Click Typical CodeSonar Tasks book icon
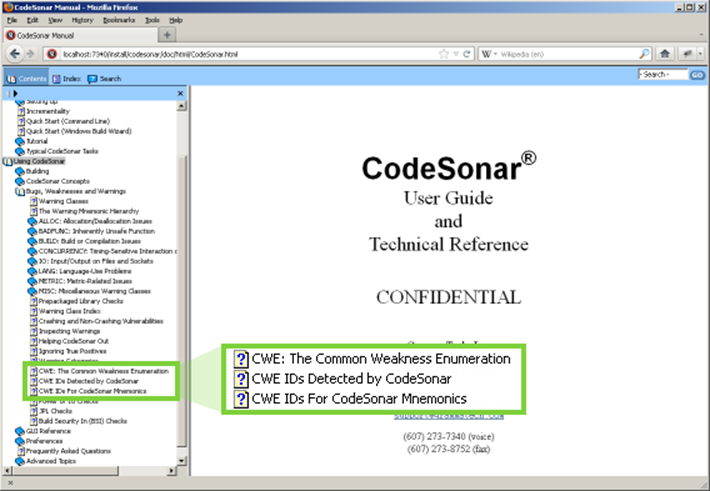 tap(19, 151)
